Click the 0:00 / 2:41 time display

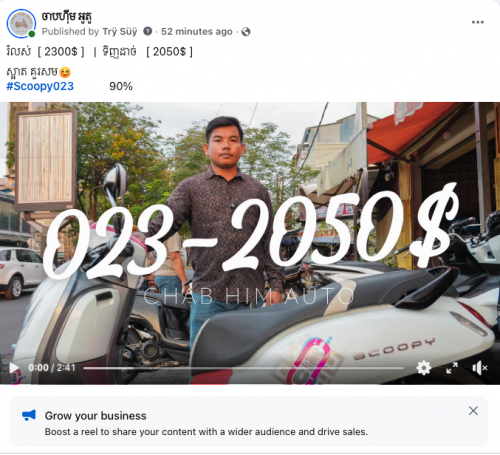coord(52,368)
